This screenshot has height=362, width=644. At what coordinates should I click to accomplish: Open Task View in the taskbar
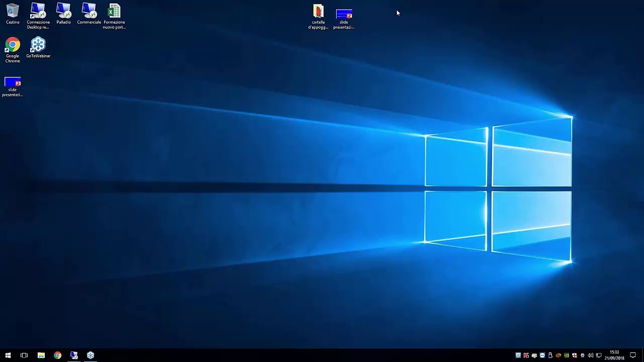[x=24, y=355]
